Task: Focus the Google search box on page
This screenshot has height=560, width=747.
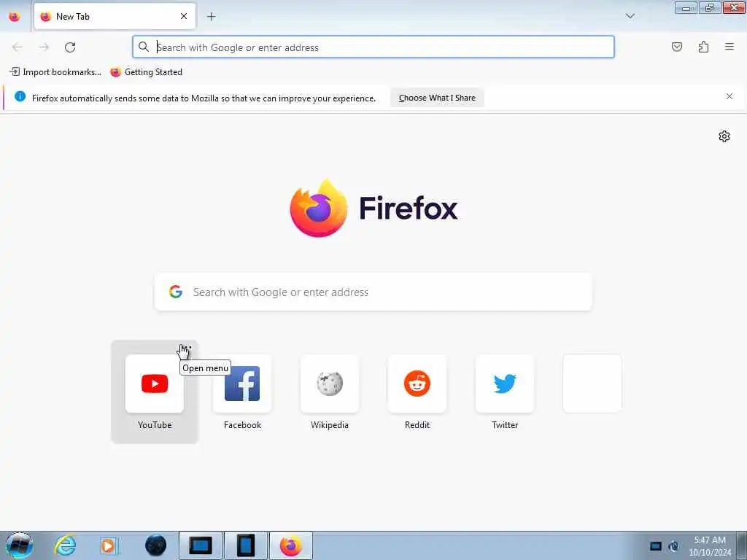Action: point(373,292)
